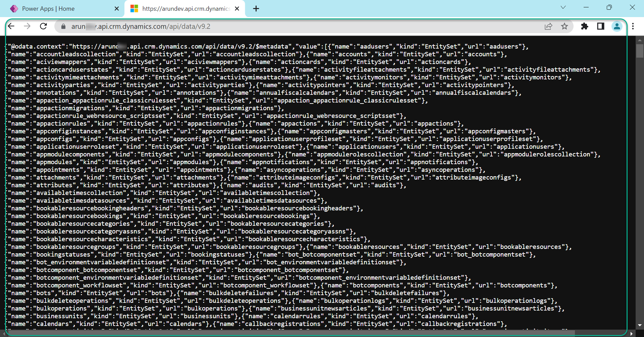Go forward using the forward arrow

coord(28,26)
